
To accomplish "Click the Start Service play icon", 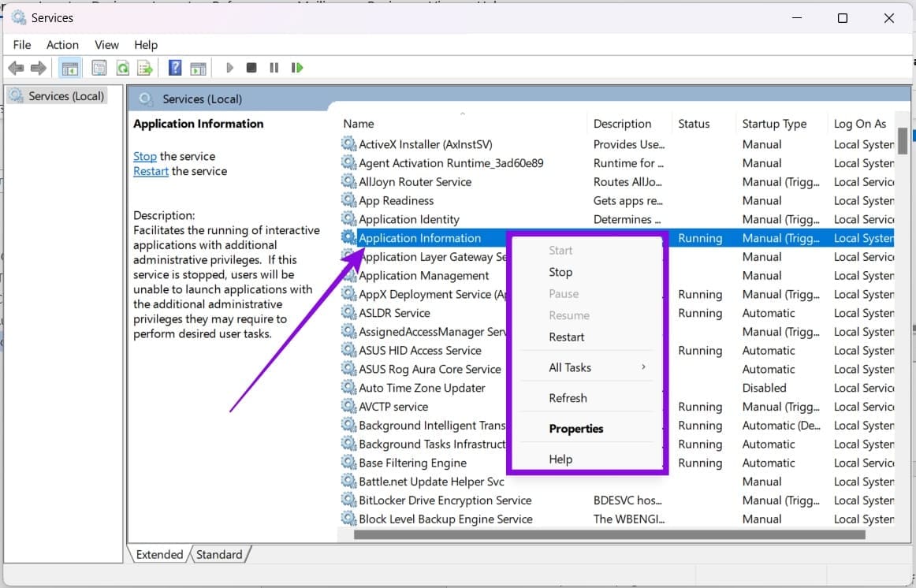I will point(229,68).
